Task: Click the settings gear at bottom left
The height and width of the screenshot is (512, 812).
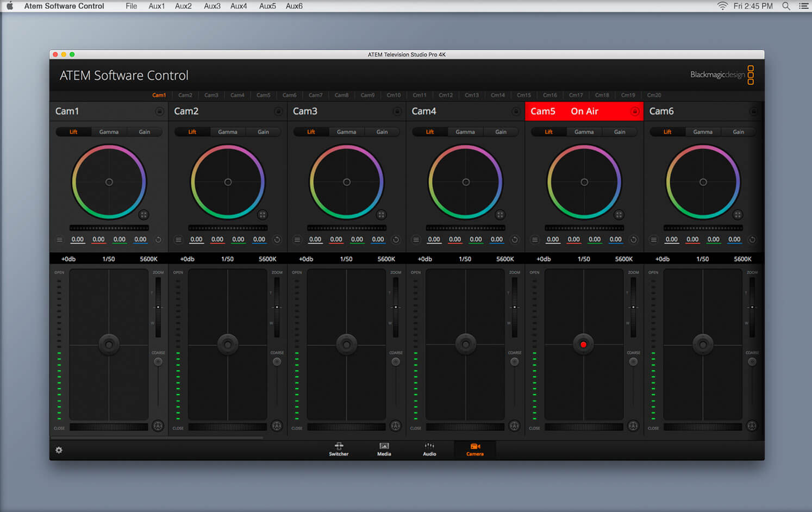Action: [x=59, y=450]
